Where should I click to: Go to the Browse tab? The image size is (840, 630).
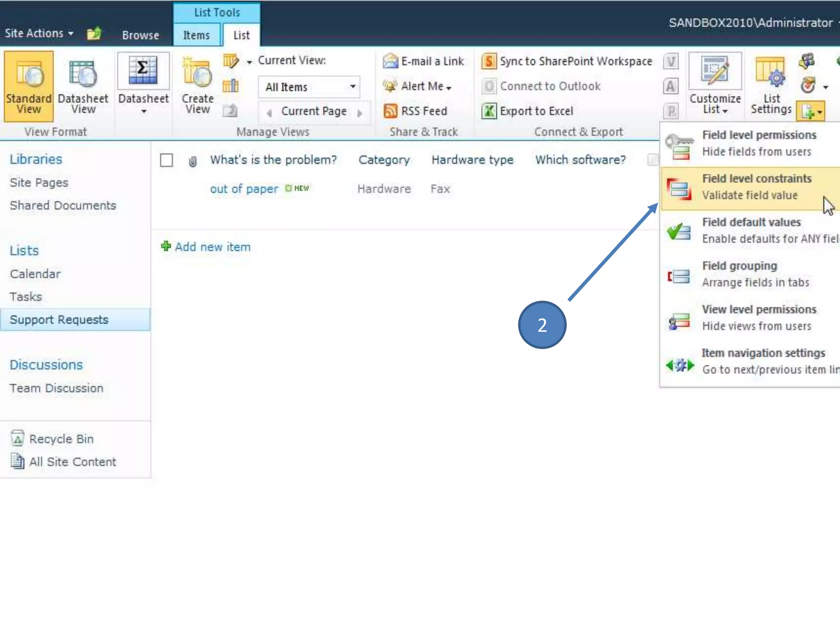140,35
